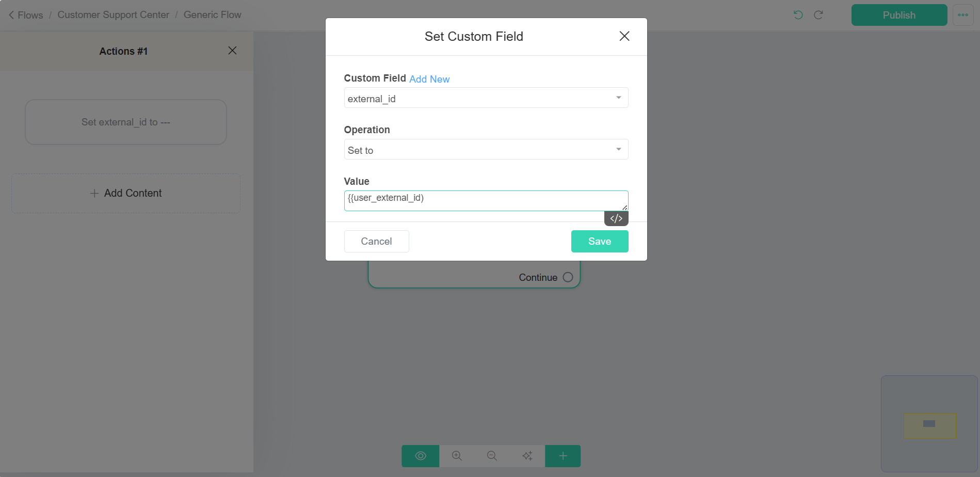
Task: Click the minimap thumbnail overview
Action: 929,424
